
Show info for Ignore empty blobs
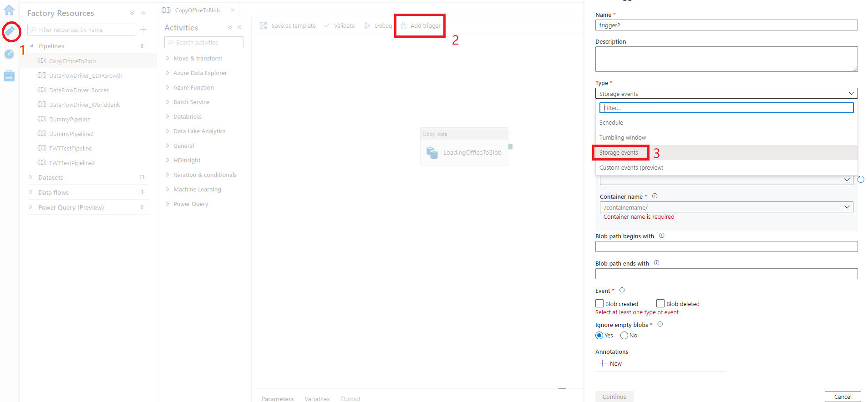point(660,324)
